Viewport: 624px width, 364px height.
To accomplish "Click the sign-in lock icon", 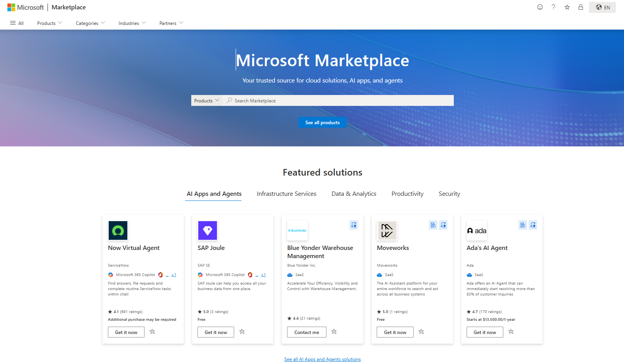I will (x=581, y=7).
